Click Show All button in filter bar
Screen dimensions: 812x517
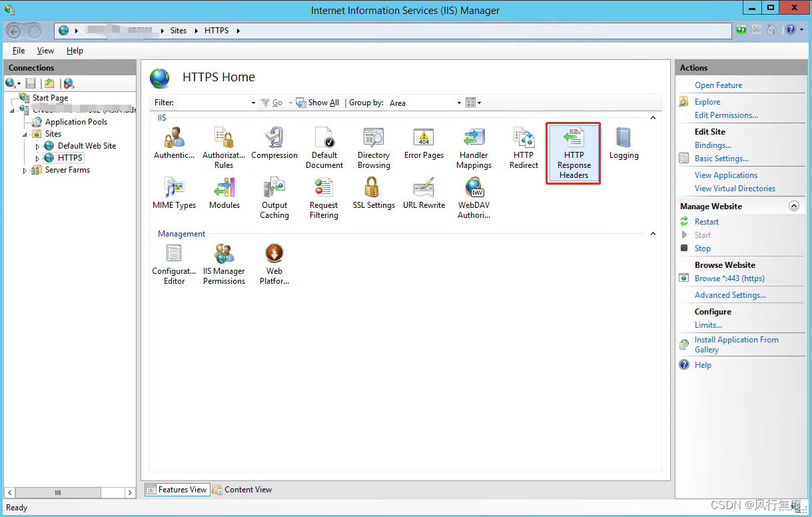pyautogui.click(x=318, y=103)
